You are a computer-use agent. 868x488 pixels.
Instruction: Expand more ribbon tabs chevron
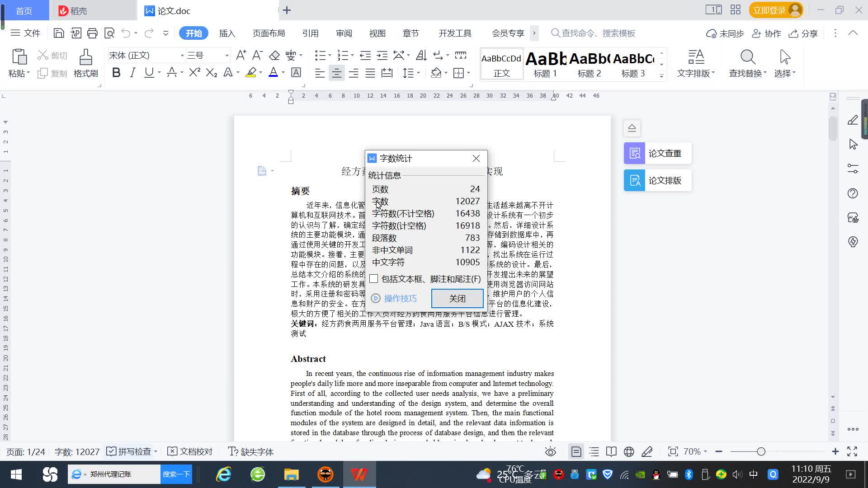tap(534, 33)
